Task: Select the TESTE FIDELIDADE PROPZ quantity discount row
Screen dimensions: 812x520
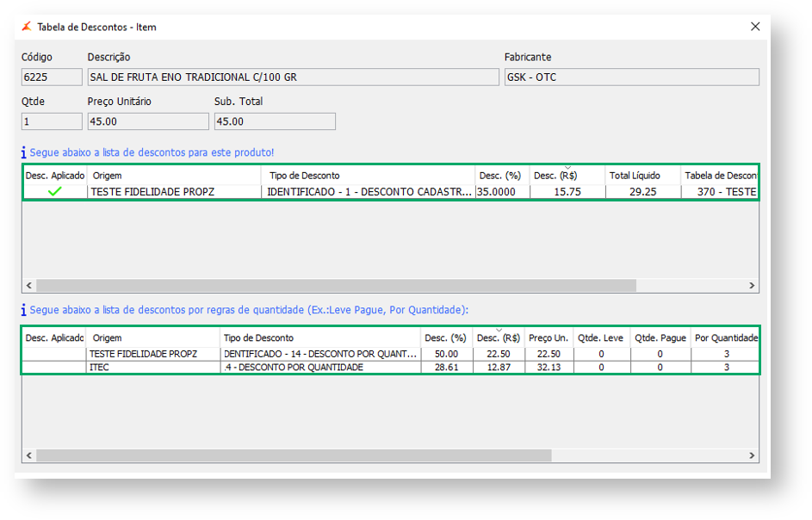Action: 143,354
